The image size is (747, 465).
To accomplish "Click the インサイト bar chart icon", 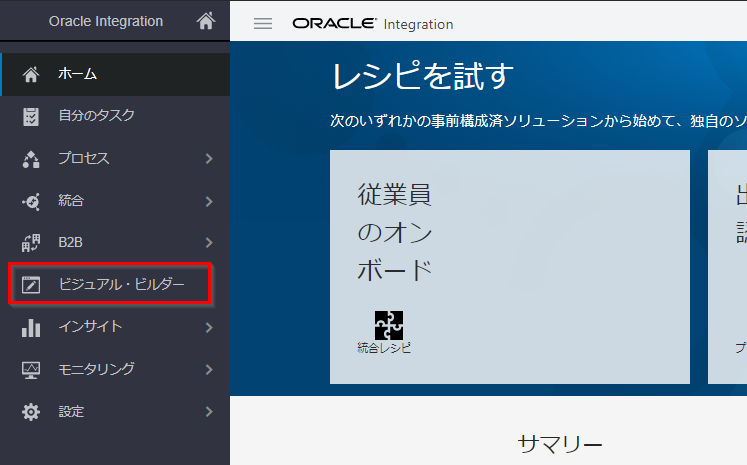I will (31, 327).
